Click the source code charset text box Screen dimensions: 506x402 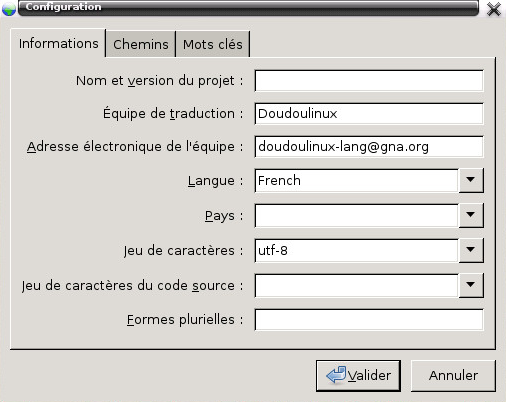[x=357, y=285]
